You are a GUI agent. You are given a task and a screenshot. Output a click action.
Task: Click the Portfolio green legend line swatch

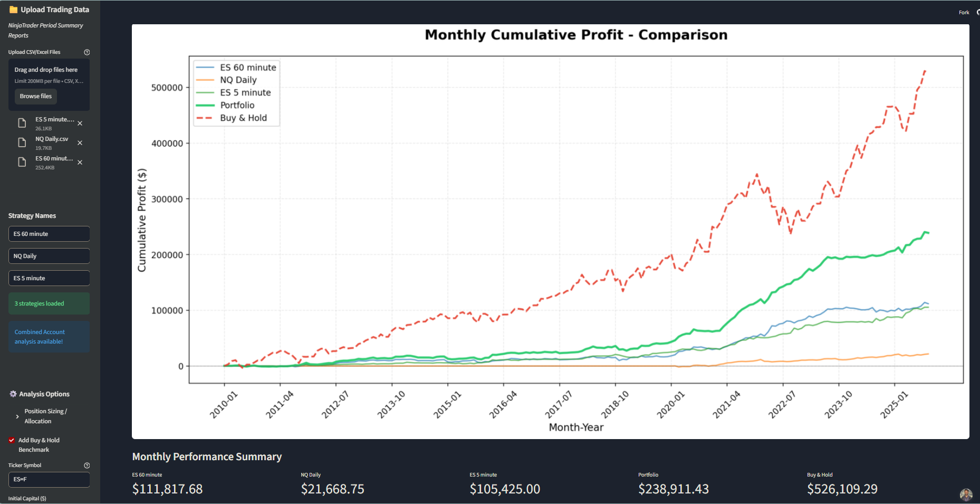tap(205, 106)
